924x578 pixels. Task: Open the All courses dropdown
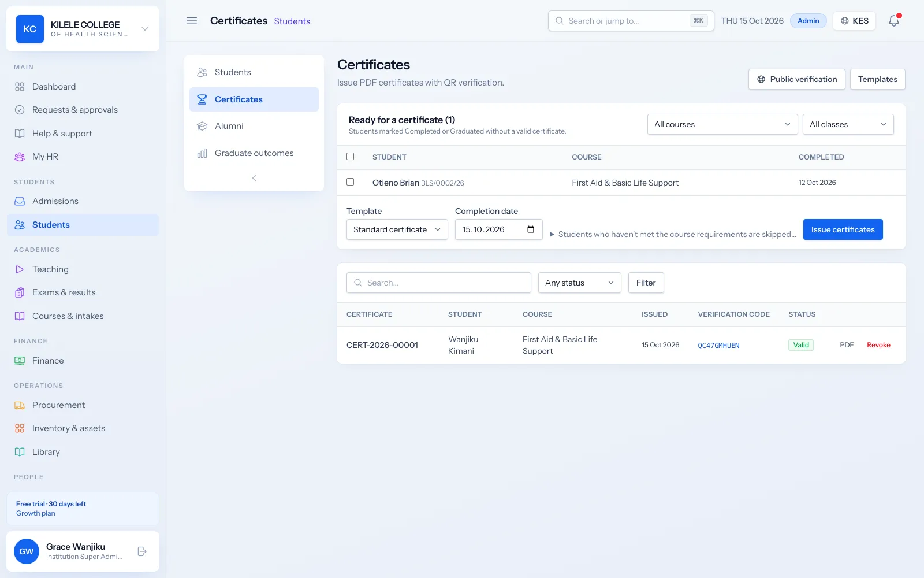click(x=722, y=124)
